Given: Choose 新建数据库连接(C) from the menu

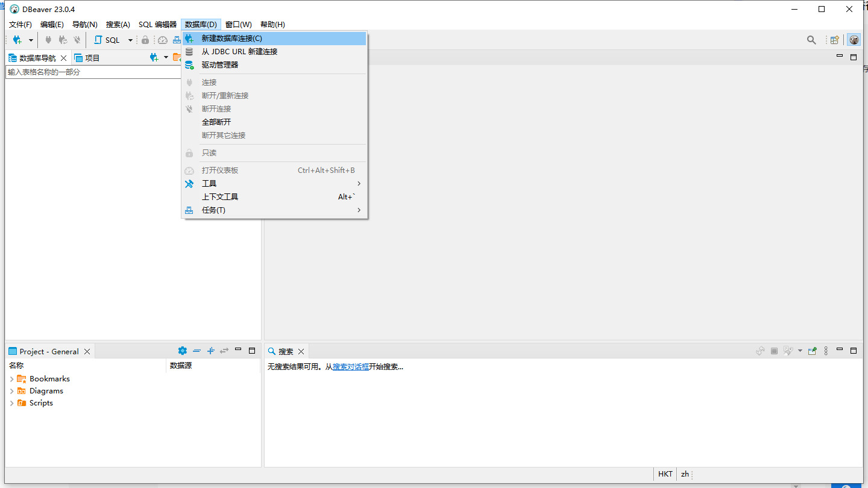Looking at the screenshot, I should pyautogui.click(x=274, y=38).
